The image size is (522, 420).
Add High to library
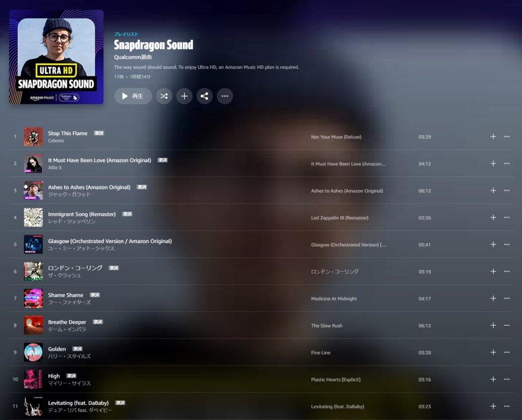(493, 379)
